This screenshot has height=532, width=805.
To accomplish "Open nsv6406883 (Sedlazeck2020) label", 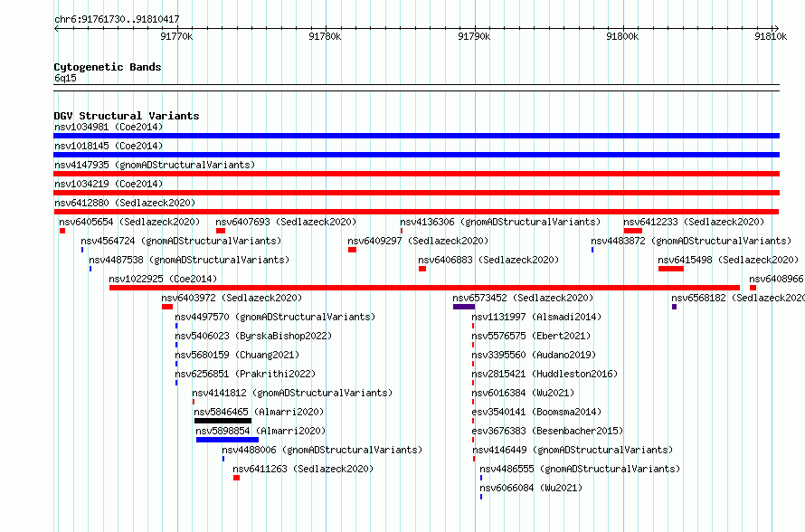I will tap(488, 260).
